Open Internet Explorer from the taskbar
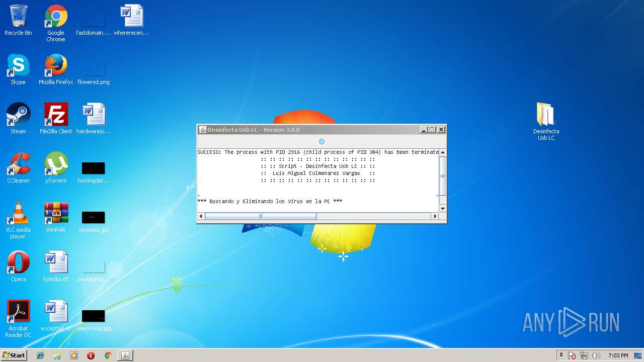Image resolution: width=644 pixels, height=362 pixels. tap(40, 355)
